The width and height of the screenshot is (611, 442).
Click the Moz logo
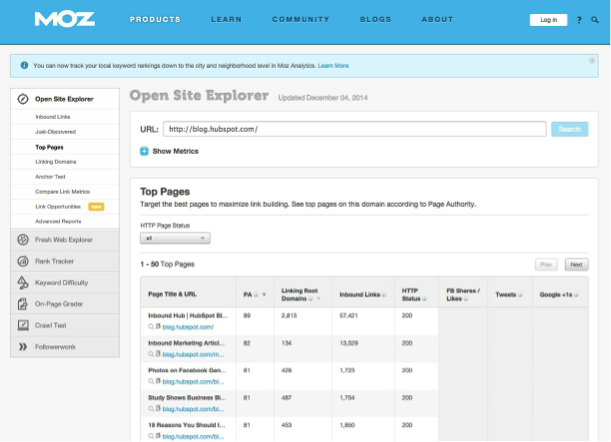click(65, 19)
